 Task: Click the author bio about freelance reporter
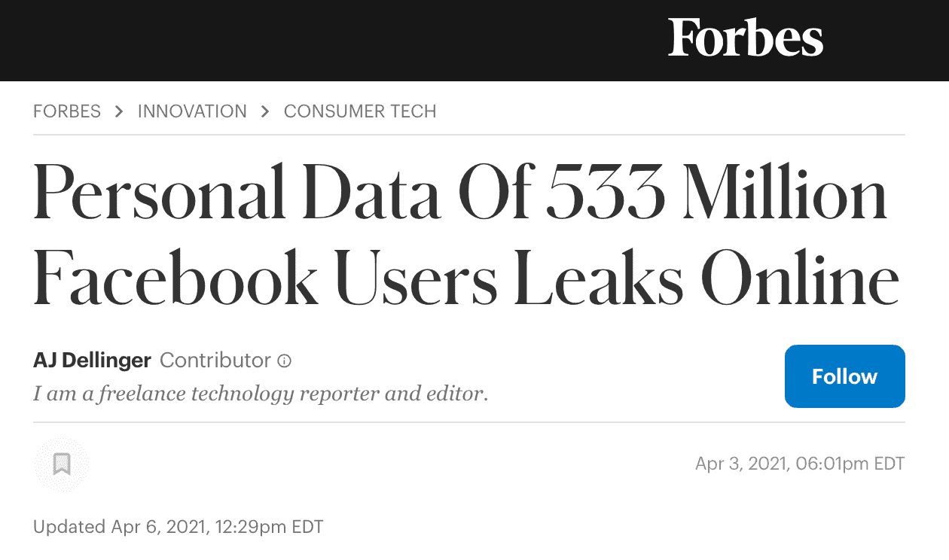(x=261, y=393)
